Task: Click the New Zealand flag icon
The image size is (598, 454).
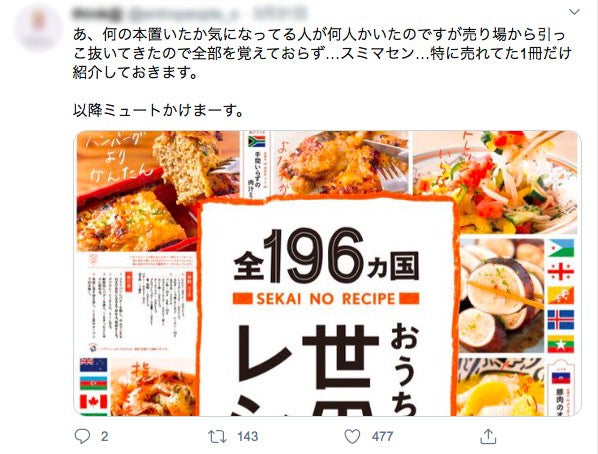Action: click(x=93, y=365)
